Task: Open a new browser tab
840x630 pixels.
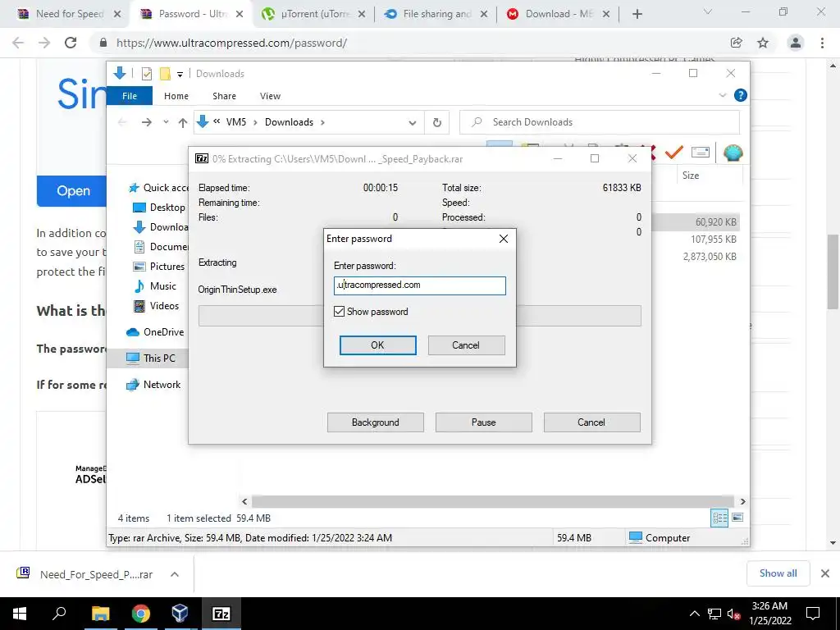Action: click(637, 14)
